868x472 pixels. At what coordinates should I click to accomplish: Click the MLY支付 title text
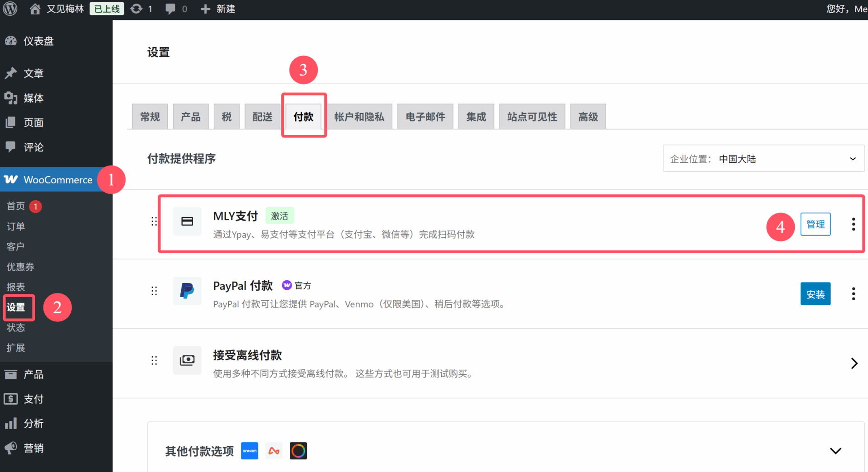coord(236,216)
